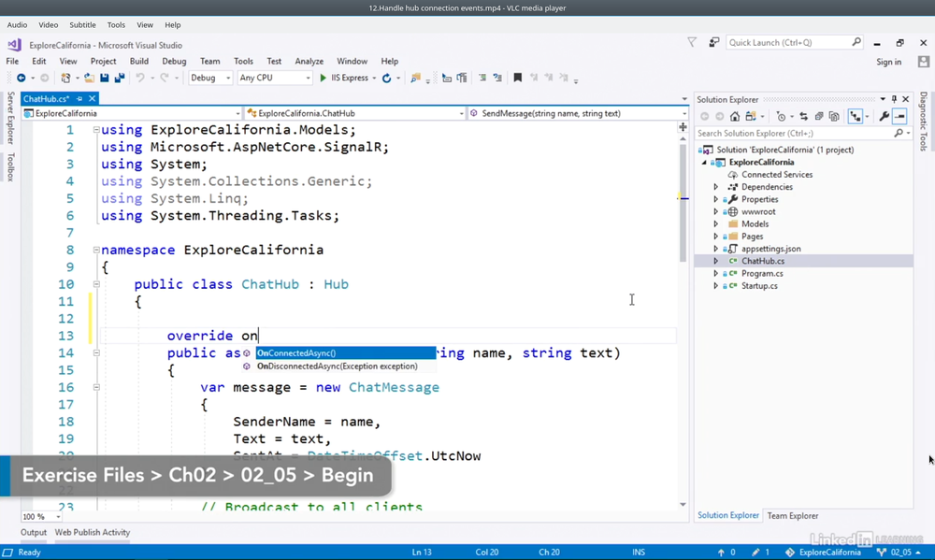Click the browser Refresh toolbar icon
935x560 pixels.
click(x=386, y=79)
